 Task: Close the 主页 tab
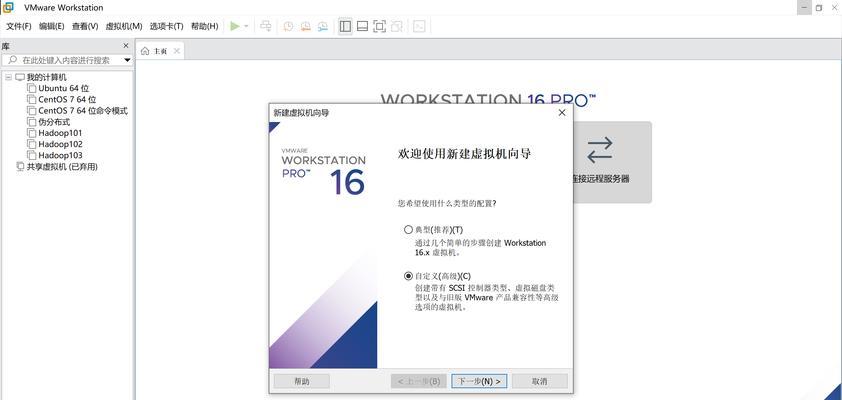click(x=177, y=51)
